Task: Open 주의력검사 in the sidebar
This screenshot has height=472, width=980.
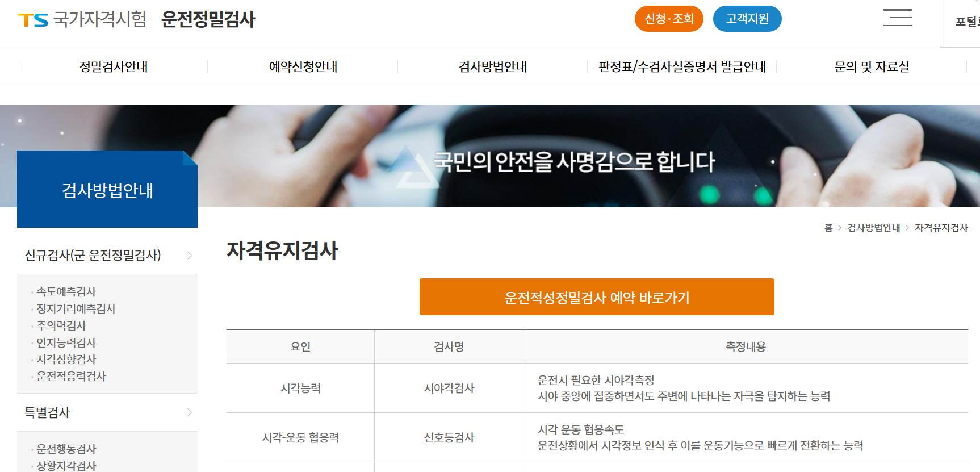Action: point(61,325)
